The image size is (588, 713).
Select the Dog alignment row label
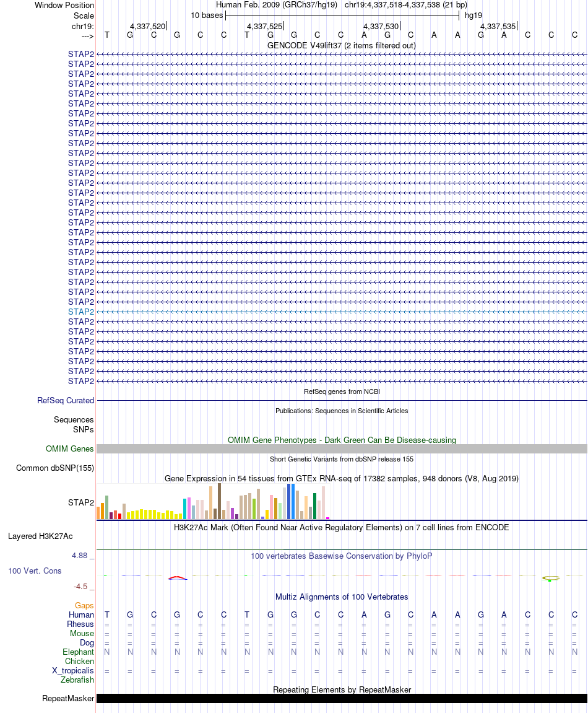[87, 643]
